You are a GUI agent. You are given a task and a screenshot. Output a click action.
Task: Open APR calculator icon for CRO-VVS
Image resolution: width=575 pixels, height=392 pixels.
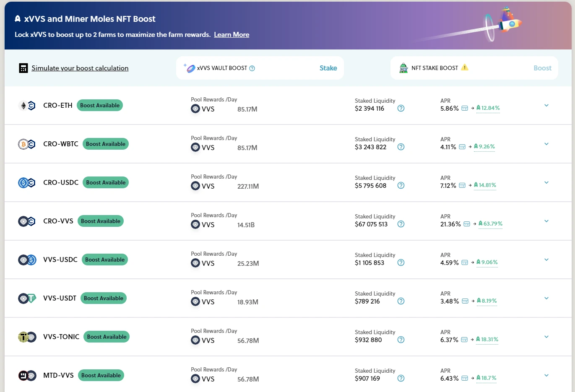point(467,224)
